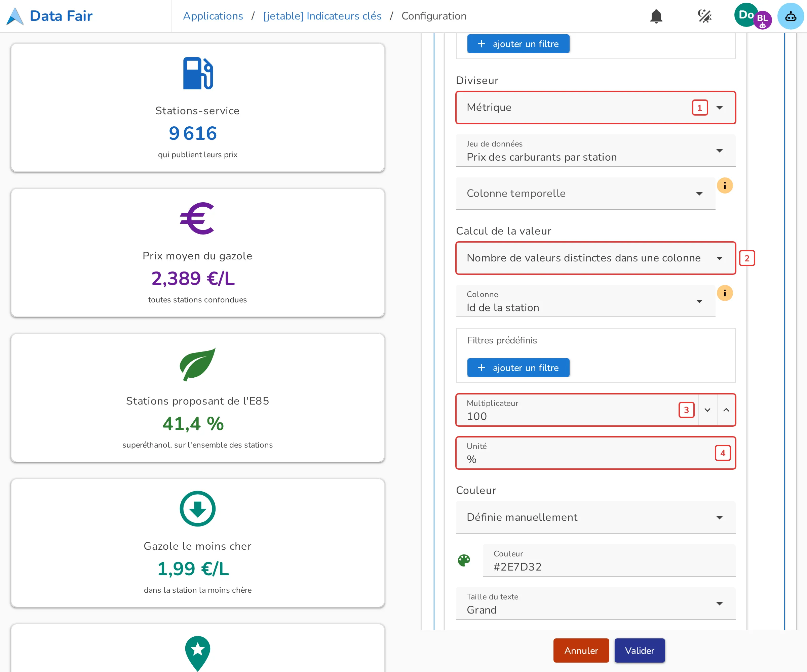Click the fuel pump icon on Stations-service card
Viewport: 807px width, 672px height.
[198, 73]
